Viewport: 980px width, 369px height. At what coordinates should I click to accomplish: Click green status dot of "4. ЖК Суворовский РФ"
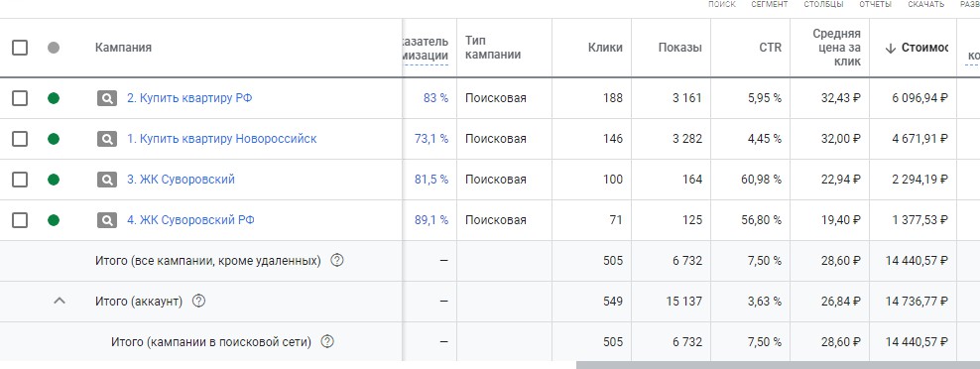tap(54, 220)
